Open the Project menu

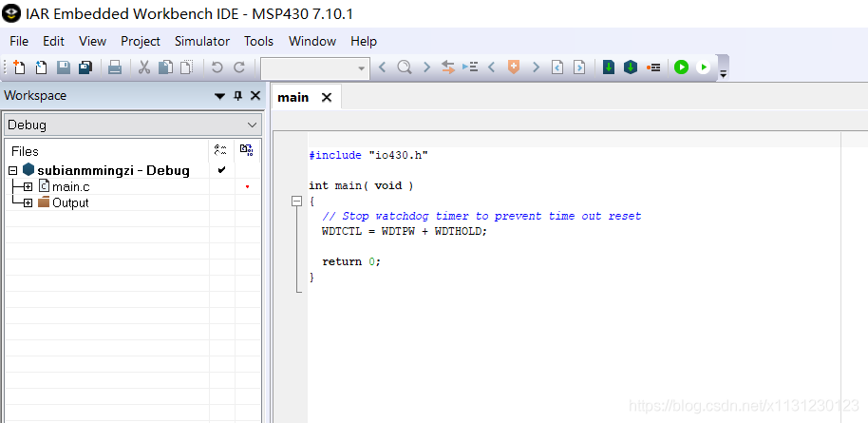click(140, 41)
